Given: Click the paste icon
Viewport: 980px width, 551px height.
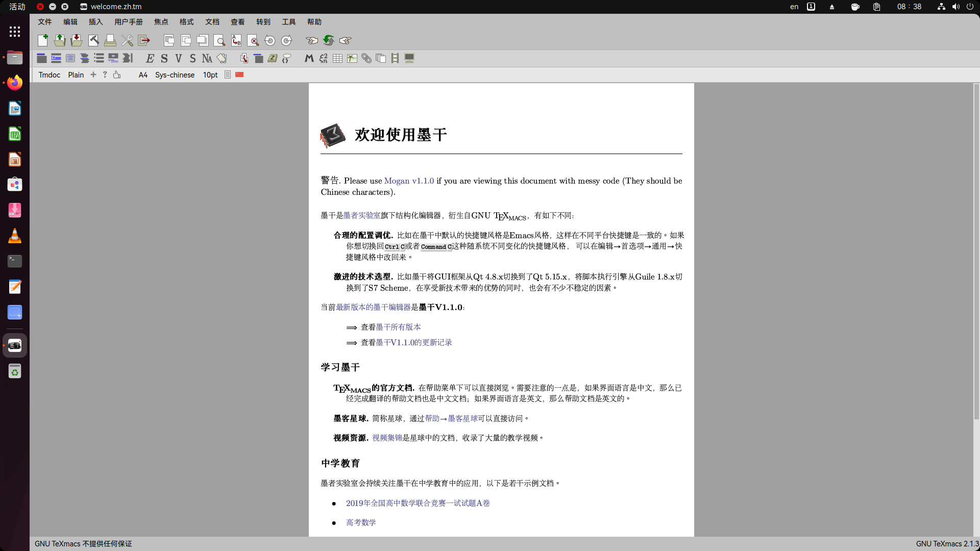Looking at the screenshot, I should pos(203,40).
